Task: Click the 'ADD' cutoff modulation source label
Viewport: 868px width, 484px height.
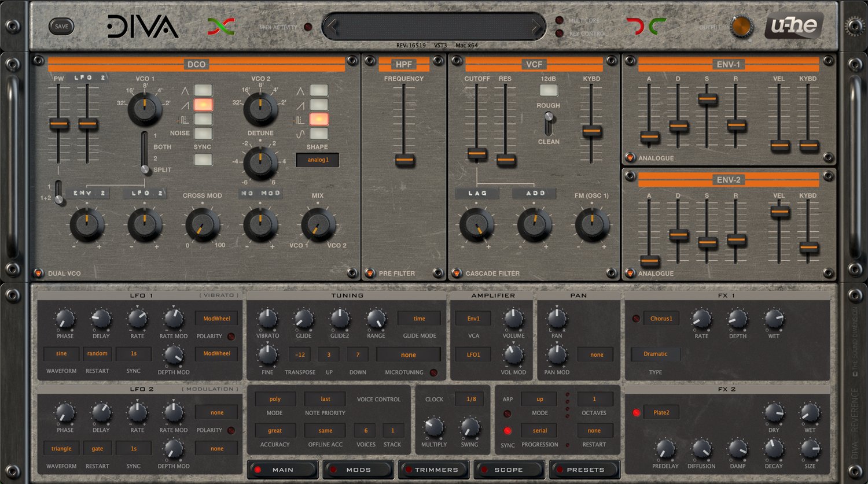Action: 535,194
